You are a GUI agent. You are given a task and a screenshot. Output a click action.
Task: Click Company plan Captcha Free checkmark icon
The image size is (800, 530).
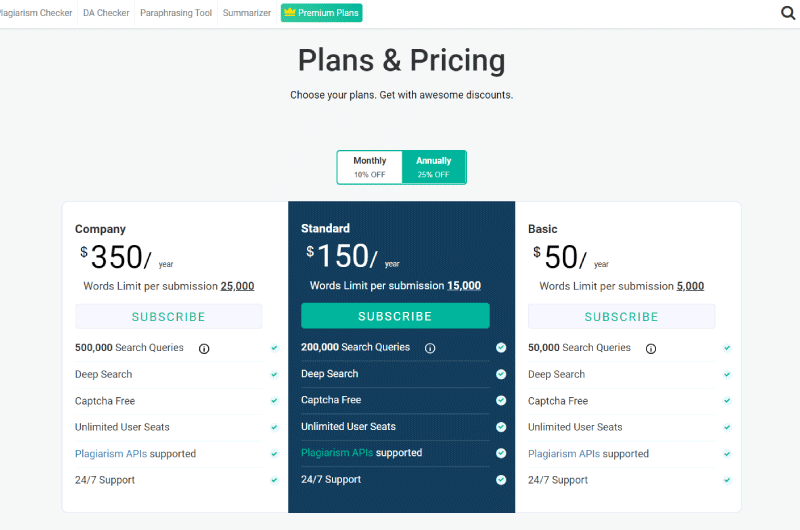click(x=274, y=400)
